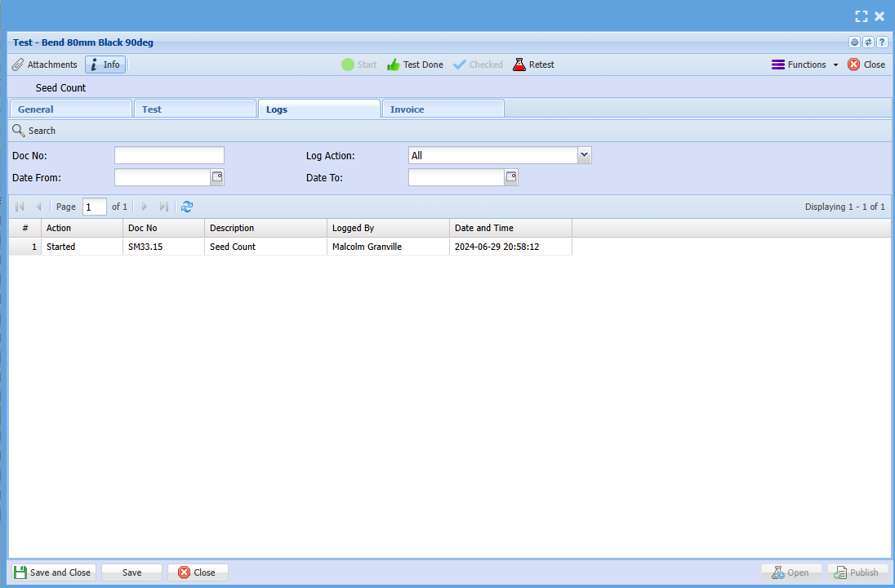The width and height of the screenshot is (895, 588).
Task: Mark the test with Test Done
Action: (x=415, y=65)
